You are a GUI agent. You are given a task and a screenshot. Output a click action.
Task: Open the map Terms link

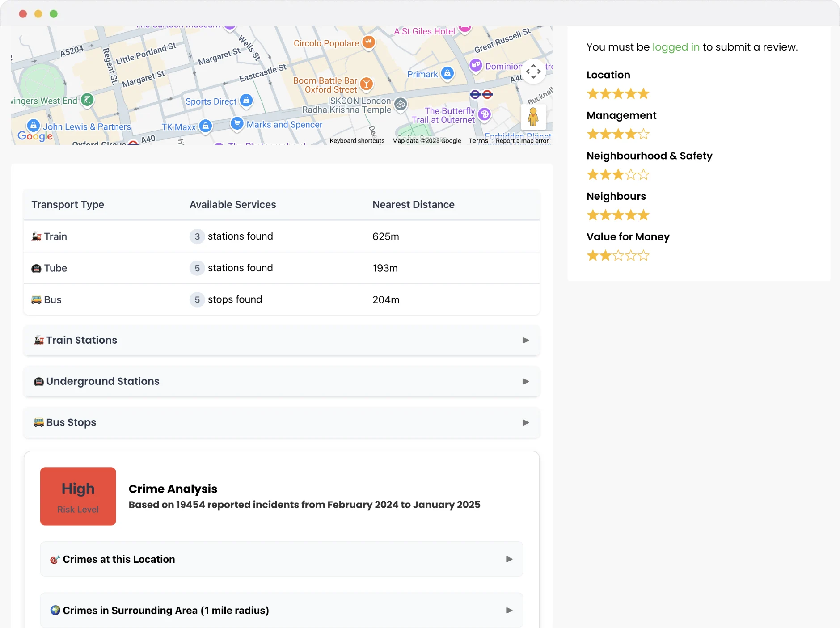478,141
